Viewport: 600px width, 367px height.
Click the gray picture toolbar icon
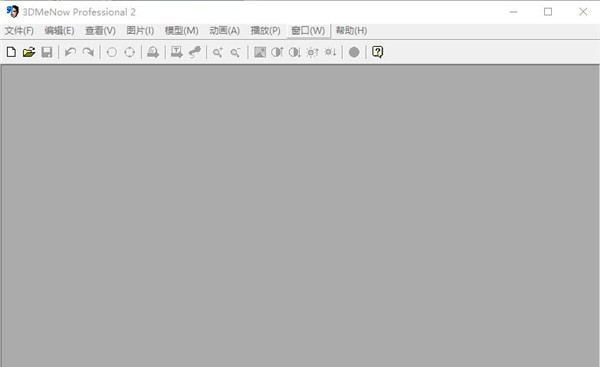pyautogui.click(x=260, y=52)
